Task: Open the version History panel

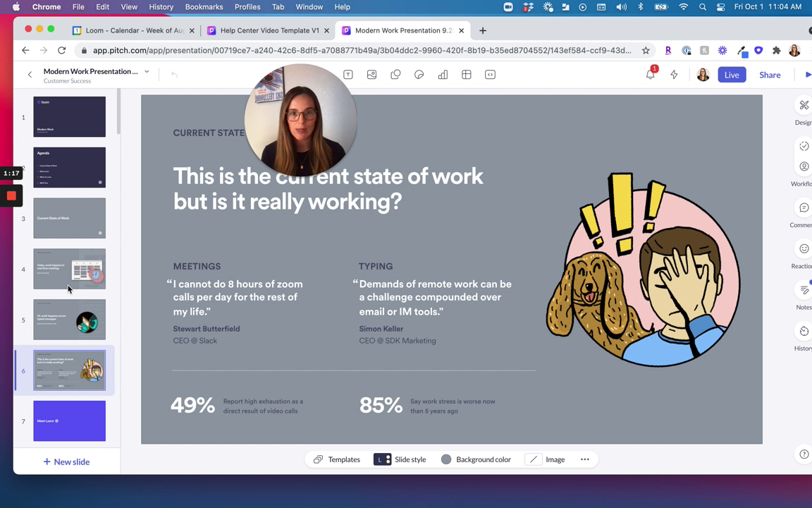Action: tap(804, 330)
